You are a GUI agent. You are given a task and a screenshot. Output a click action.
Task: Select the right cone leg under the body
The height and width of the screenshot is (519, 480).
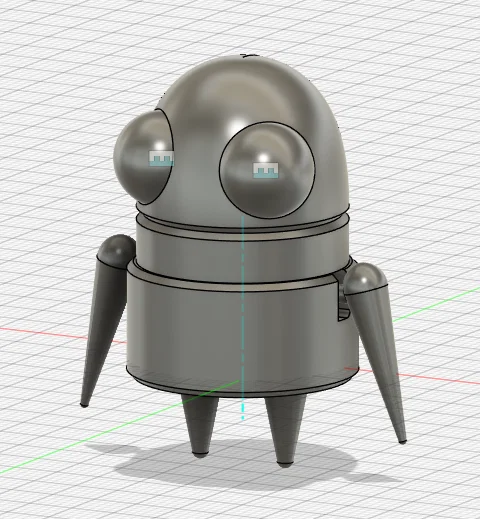tap(285, 432)
